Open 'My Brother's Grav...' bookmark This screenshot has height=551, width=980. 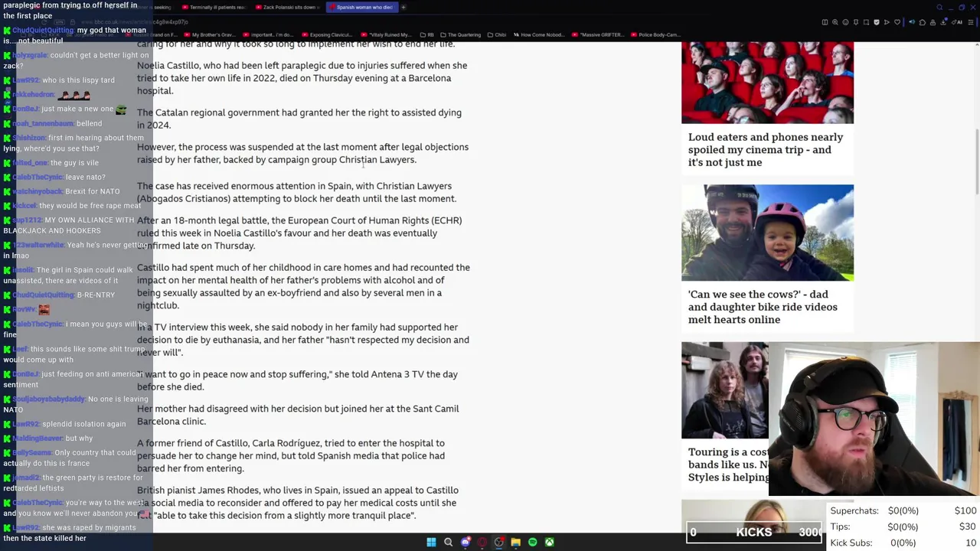209,34
